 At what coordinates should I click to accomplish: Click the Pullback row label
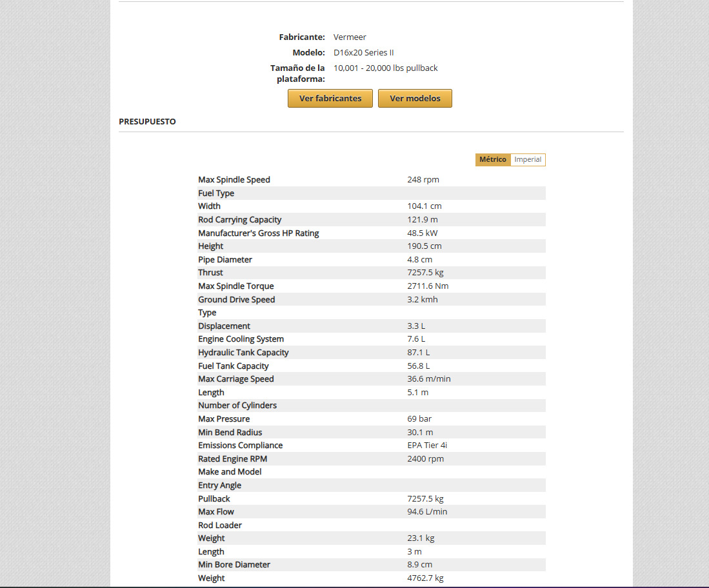(x=214, y=499)
